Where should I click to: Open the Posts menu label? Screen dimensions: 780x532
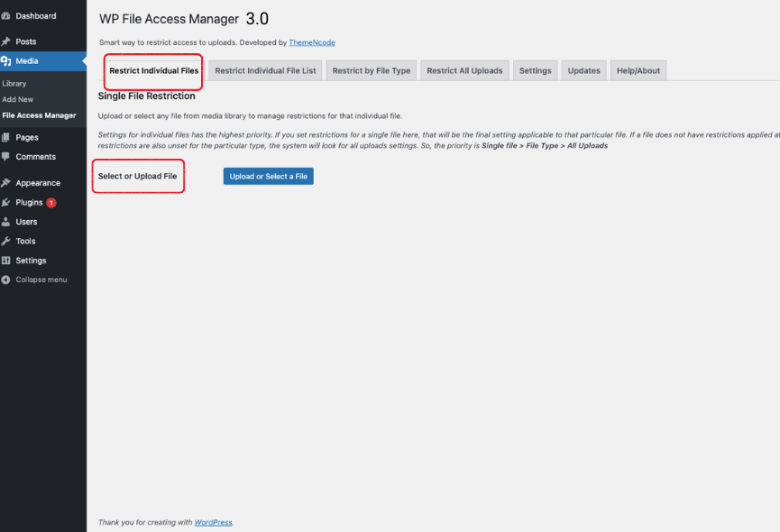coord(26,41)
